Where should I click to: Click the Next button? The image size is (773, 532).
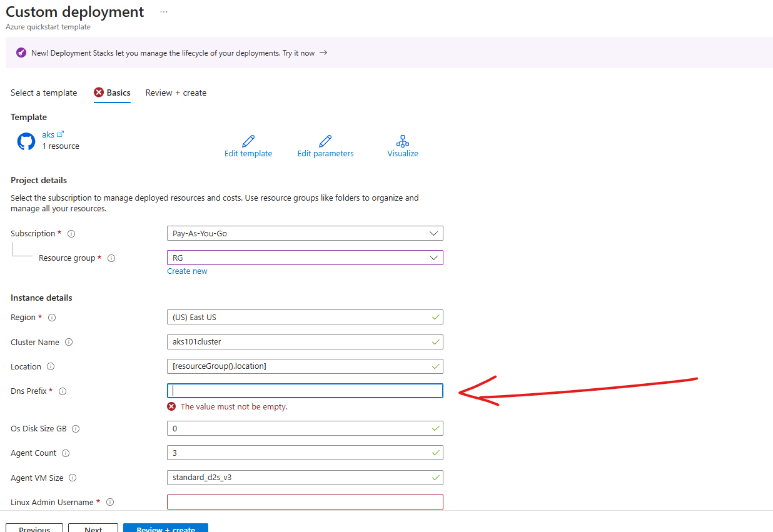[93, 528]
